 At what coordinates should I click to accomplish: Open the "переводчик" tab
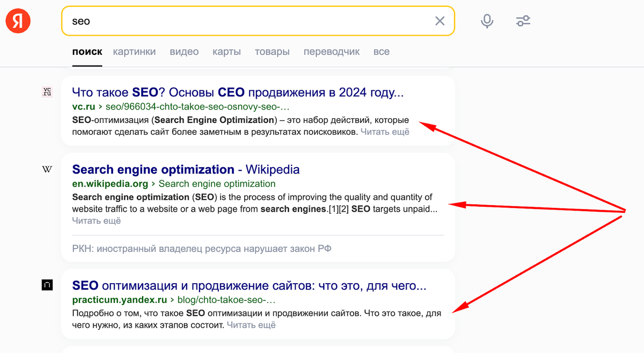pos(332,52)
